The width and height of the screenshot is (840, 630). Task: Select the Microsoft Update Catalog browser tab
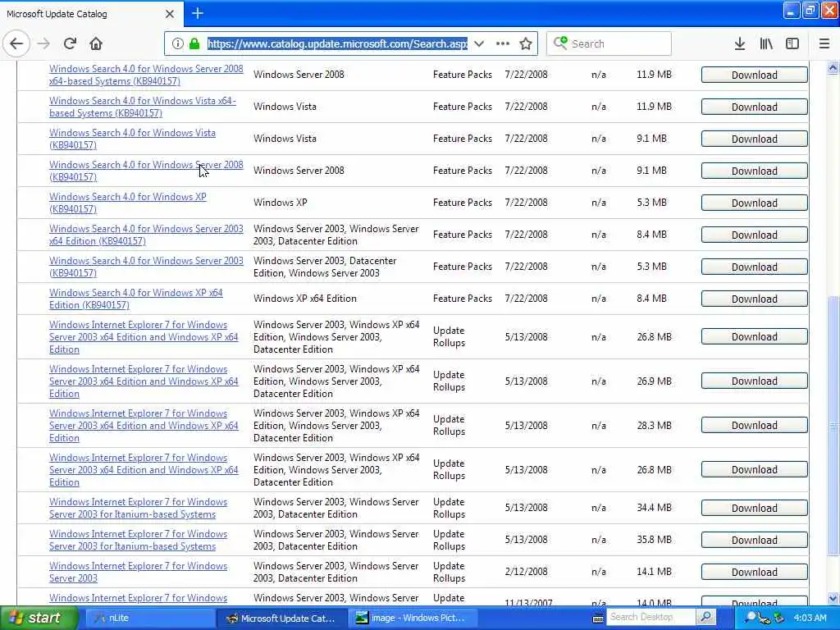pyautogui.click(x=91, y=14)
